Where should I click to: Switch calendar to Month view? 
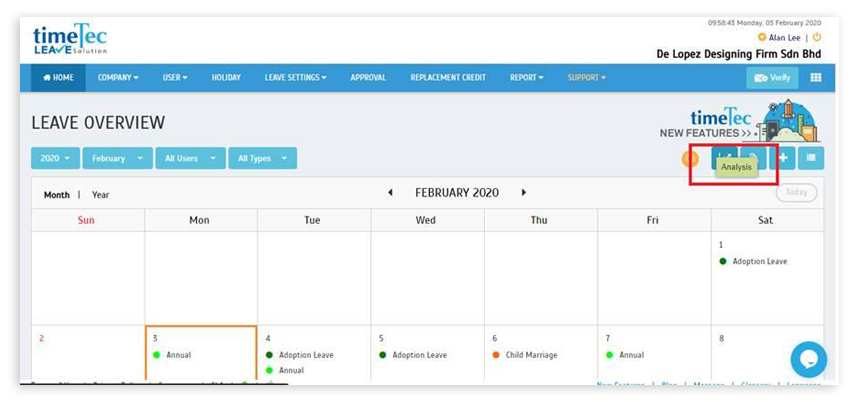57,195
